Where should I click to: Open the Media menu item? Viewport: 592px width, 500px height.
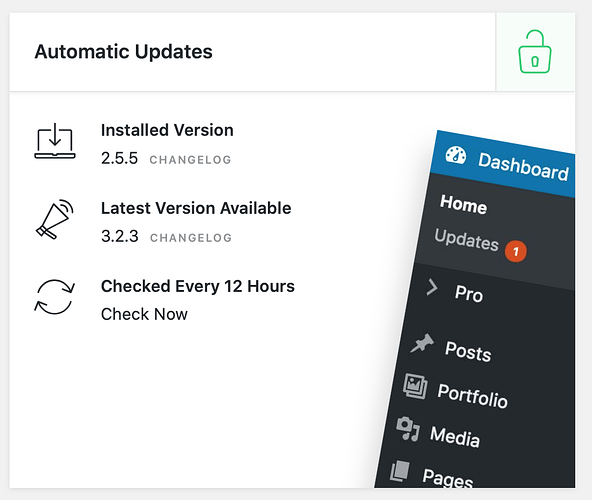pyautogui.click(x=455, y=436)
